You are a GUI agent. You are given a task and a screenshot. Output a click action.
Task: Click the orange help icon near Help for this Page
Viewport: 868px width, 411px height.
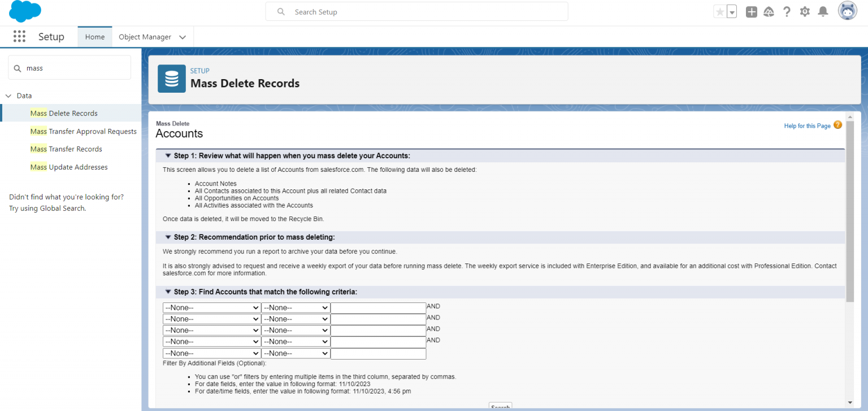[x=837, y=125]
